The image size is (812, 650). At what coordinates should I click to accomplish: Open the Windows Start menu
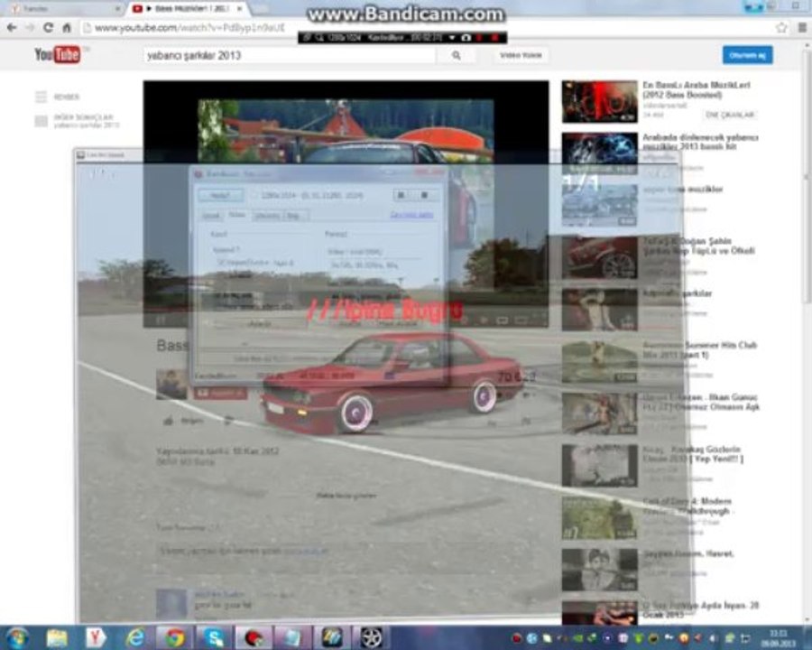[x=16, y=637]
